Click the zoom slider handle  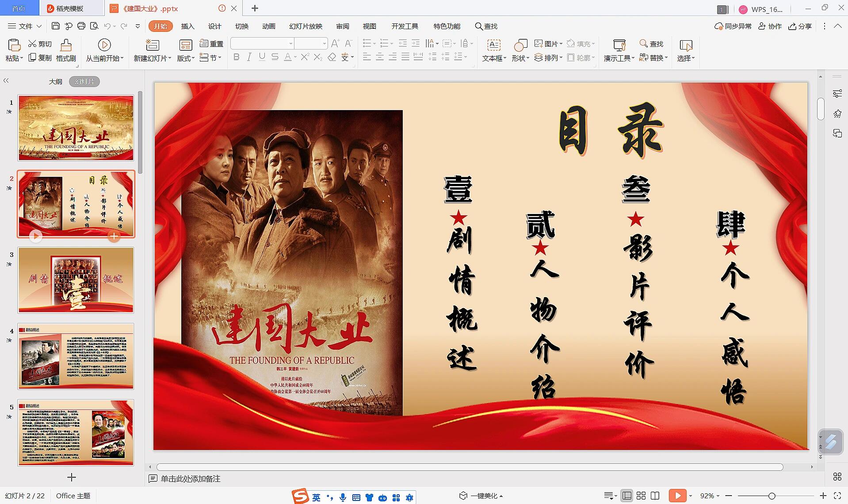772,496
